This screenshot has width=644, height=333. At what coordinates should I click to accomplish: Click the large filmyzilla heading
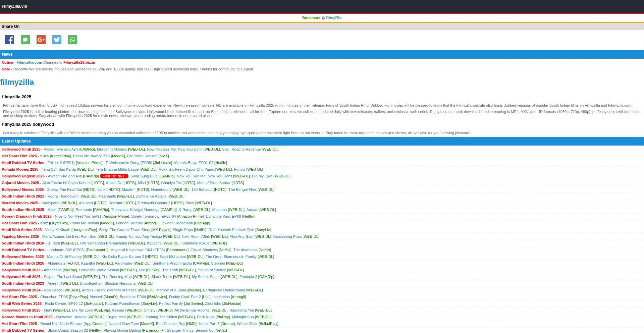click(x=17, y=82)
